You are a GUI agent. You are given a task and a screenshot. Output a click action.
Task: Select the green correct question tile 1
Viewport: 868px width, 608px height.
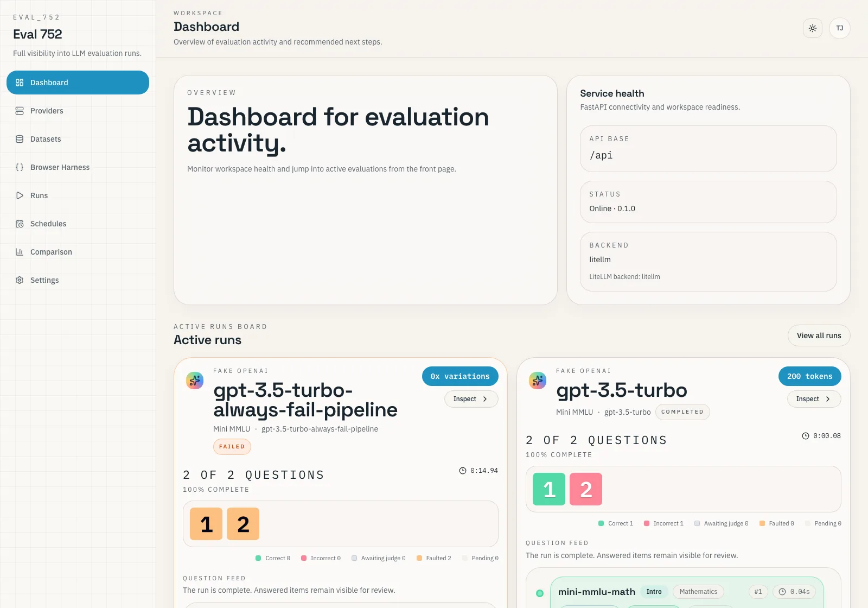(549, 489)
